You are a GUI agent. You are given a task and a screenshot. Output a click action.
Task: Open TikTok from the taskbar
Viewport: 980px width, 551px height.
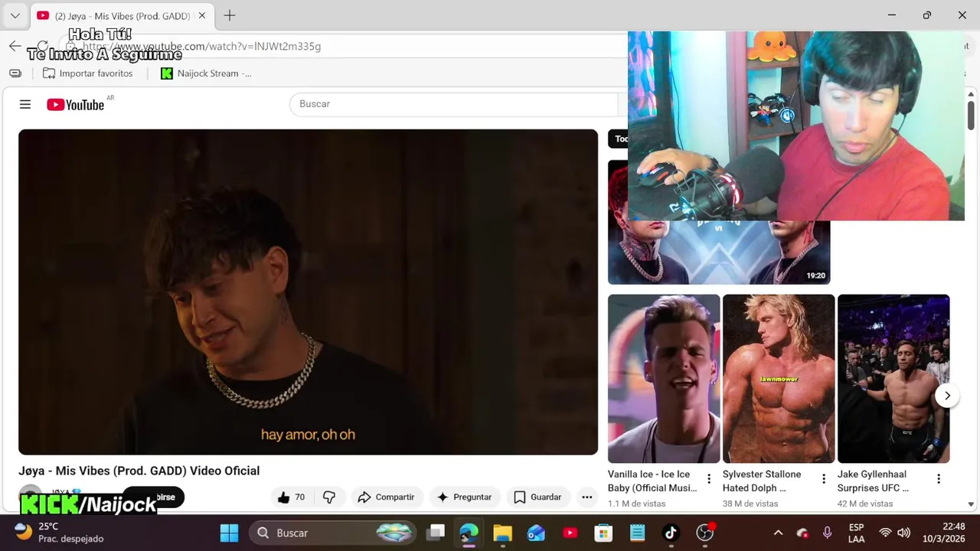(x=671, y=533)
